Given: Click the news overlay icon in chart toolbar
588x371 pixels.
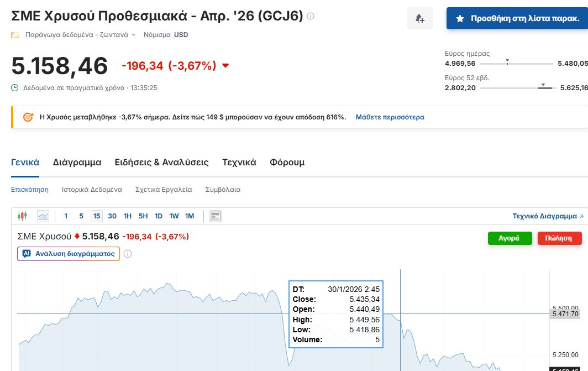Looking at the screenshot, I should [216, 216].
